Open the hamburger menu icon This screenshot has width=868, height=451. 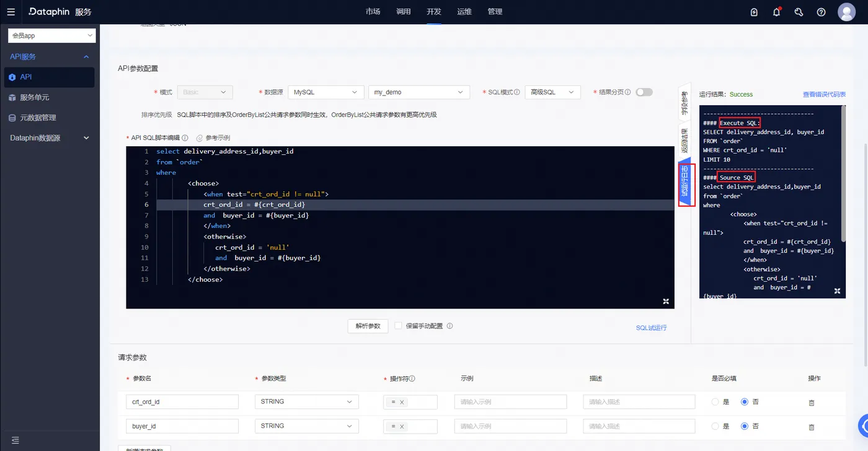point(11,12)
